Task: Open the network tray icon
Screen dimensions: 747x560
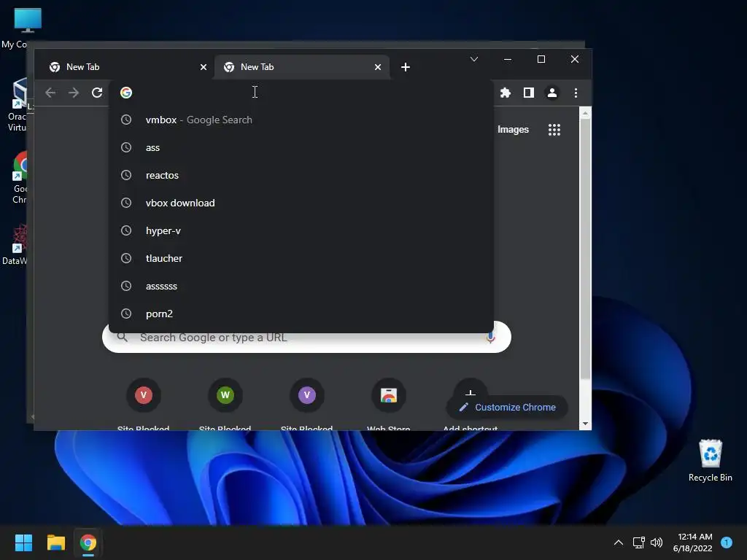Action: pos(639,542)
